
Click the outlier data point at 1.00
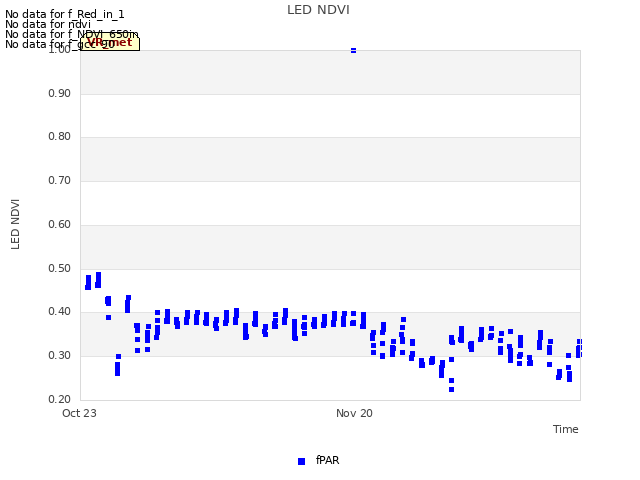[x=353, y=50]
